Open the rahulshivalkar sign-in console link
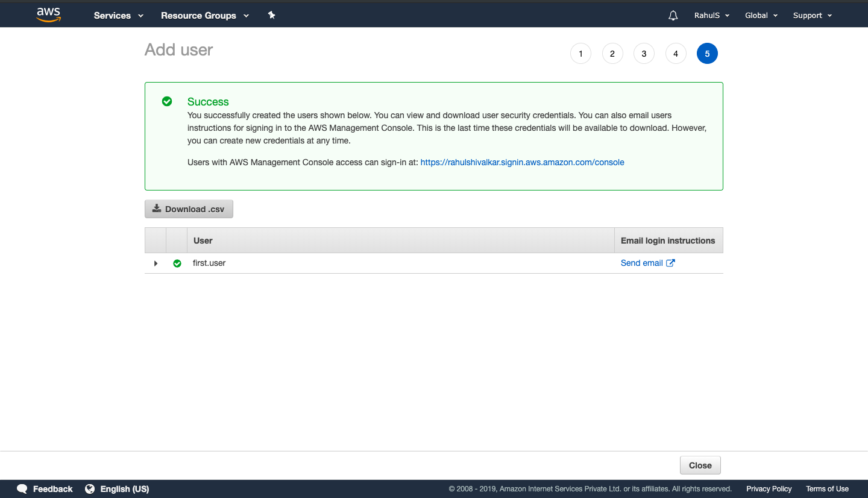868x498 pixels. [522, 162]
